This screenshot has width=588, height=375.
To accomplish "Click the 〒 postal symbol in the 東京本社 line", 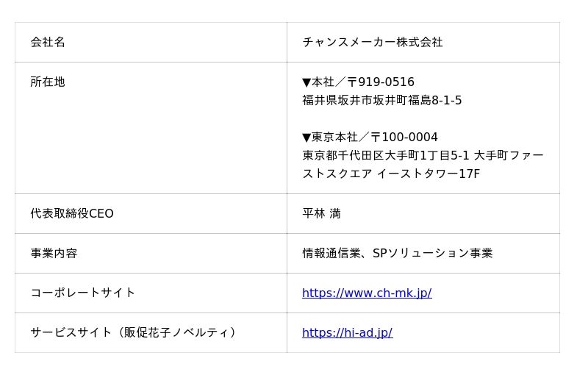I will 376,137.
